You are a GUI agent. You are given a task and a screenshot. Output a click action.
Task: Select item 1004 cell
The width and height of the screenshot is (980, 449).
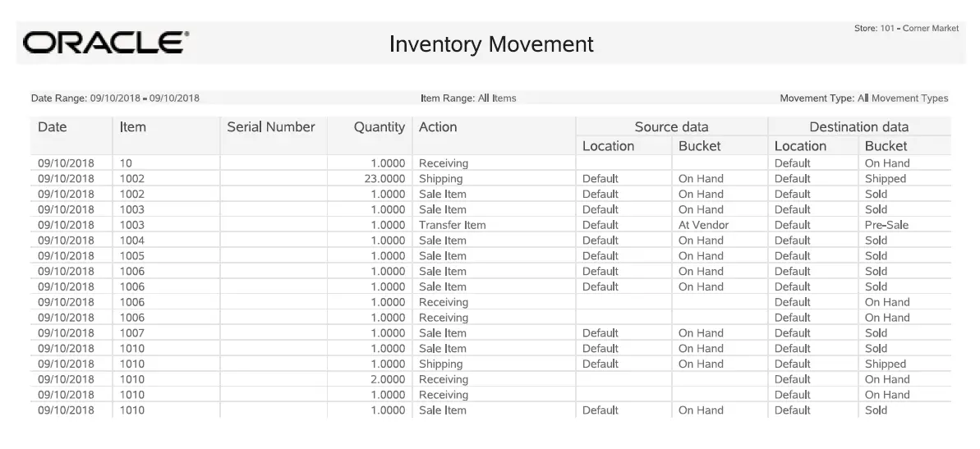(132, 241)
